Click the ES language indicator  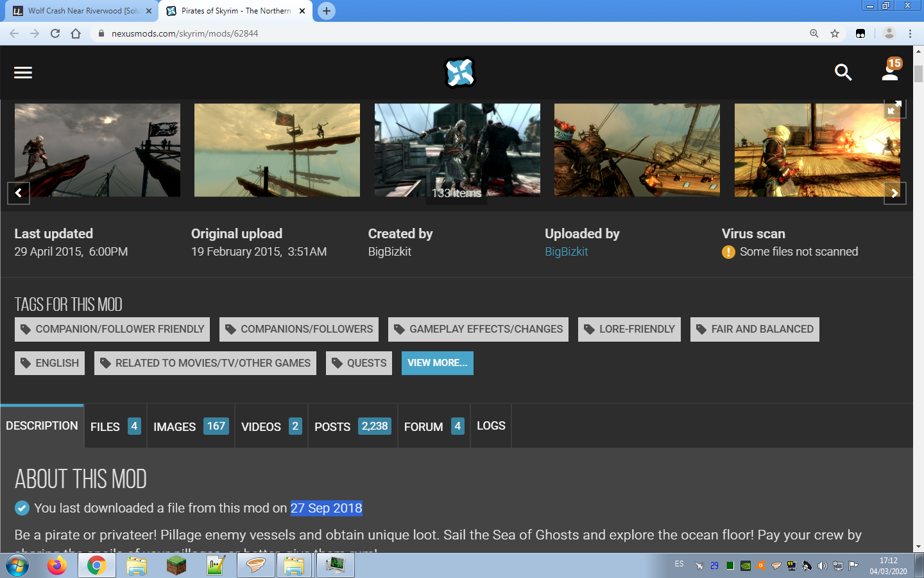[x=679, y=564]
